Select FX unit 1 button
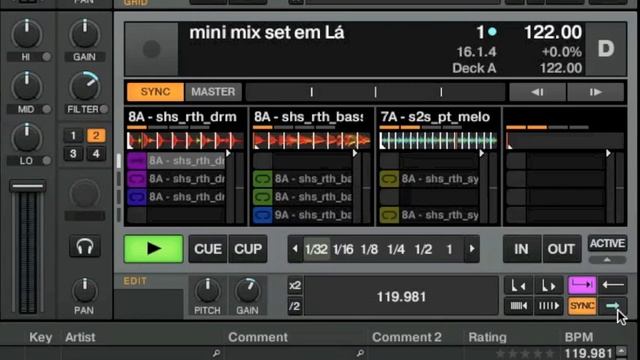640x360 pixels. [x=73, y=136]
